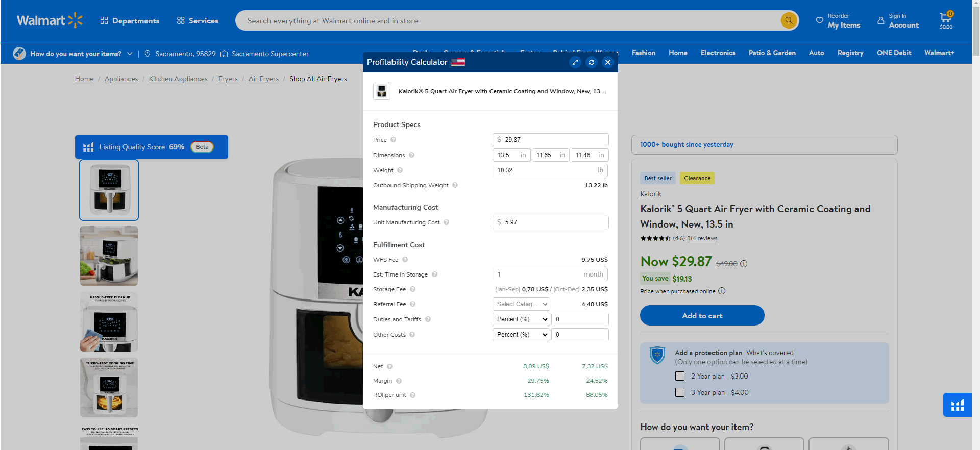Click the Price help question icon
980x450 pixels.
click(393, 140)
